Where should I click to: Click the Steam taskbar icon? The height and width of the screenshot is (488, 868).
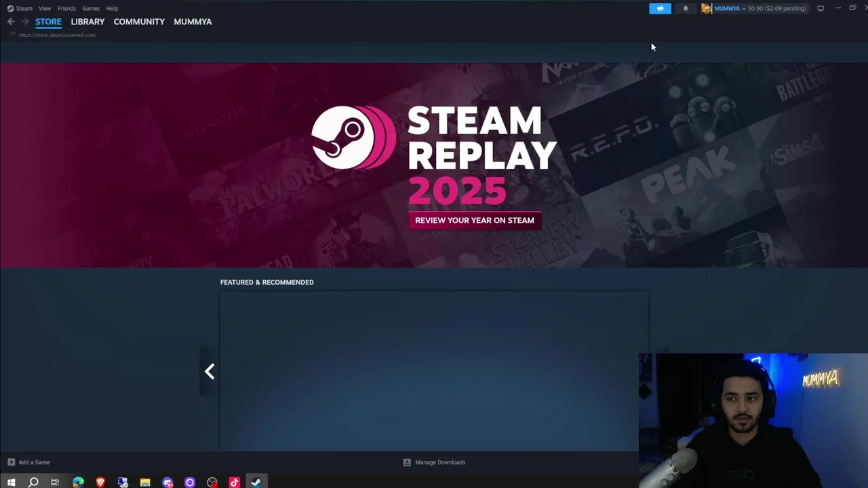[x=256, y=483]
